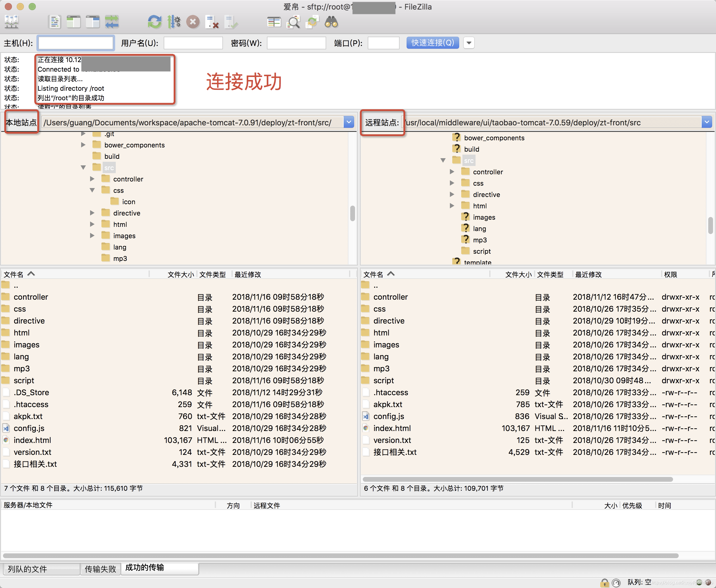Select the build folder in local tree
Image resolution: width=716 pixels, height=588 pixels.
pyautogui.click(x=112, y=156)
